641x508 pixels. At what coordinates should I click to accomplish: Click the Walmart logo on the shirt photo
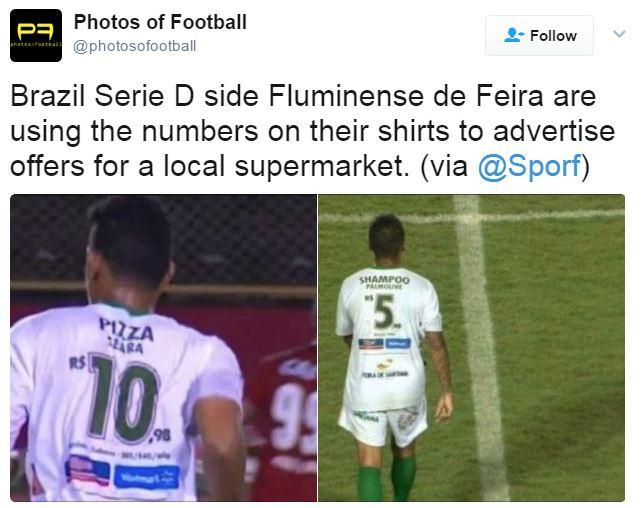tap(147, 477)
